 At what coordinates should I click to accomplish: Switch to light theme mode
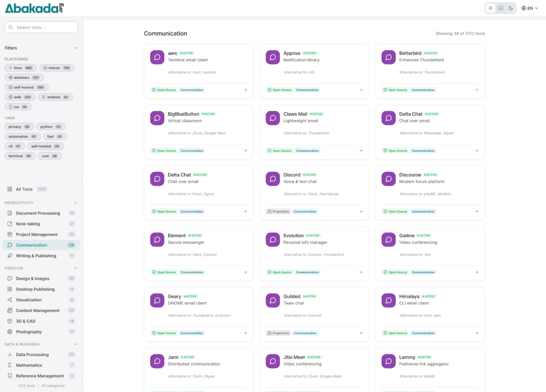[491, 8]
